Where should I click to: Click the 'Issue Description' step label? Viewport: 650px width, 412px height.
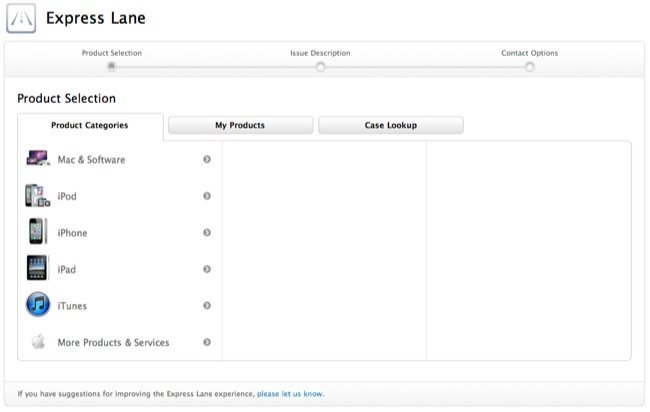coord(320,53)
